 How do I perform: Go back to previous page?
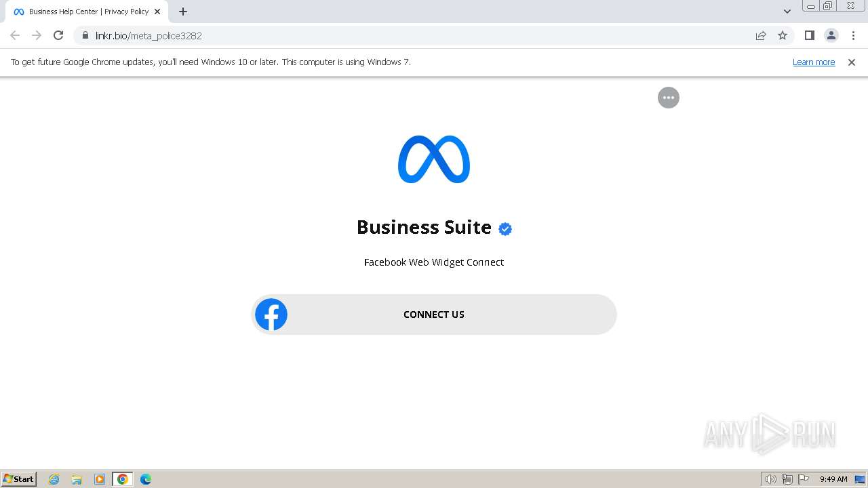coord(15,35)
